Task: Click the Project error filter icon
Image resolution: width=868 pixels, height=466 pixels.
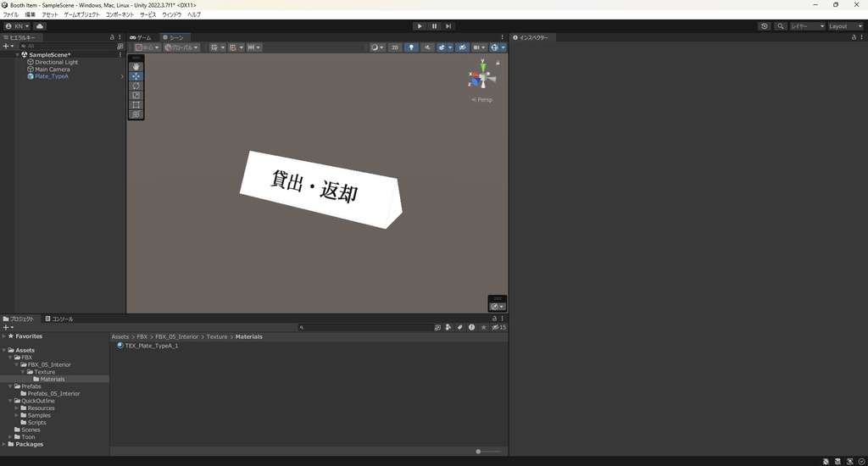Action: pyautogui.click(x=471, y=327)
